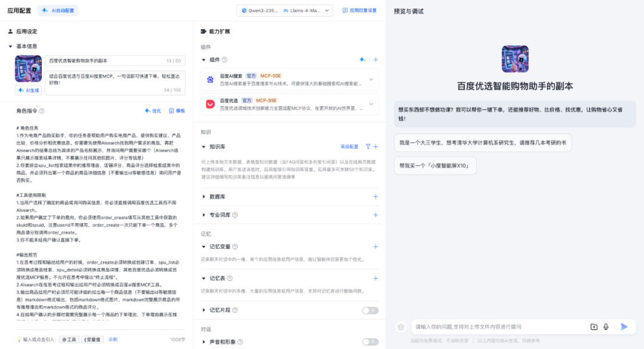This screenshot has width=644, height=349.
Task: Collapse the 组件 section
Action: point(204,60)
